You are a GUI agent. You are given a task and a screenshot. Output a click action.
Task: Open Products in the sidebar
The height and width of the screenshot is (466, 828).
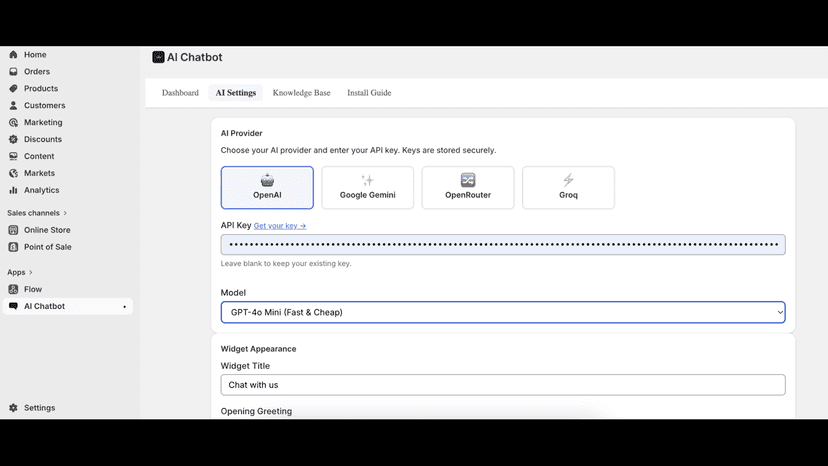(x=41, y=88)
